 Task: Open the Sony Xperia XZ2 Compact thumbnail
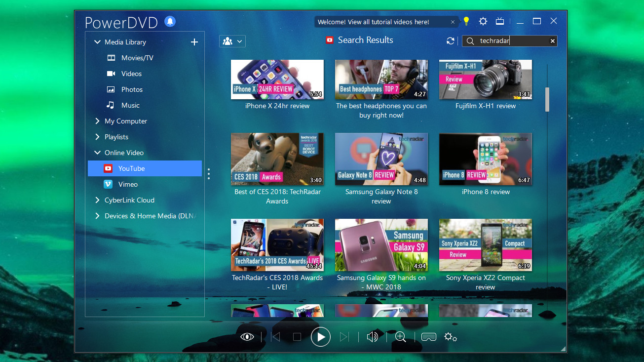point(486,245)
